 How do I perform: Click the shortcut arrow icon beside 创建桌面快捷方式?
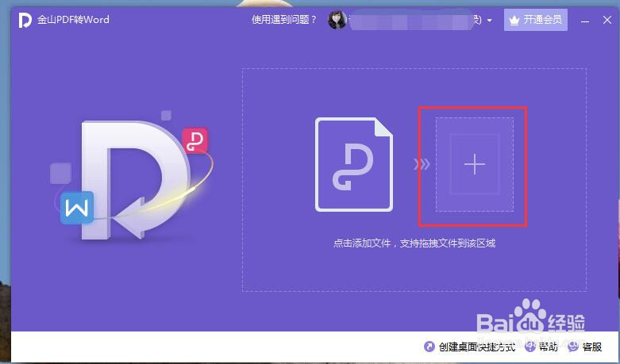pyautogui.click(x=429, y=347)
